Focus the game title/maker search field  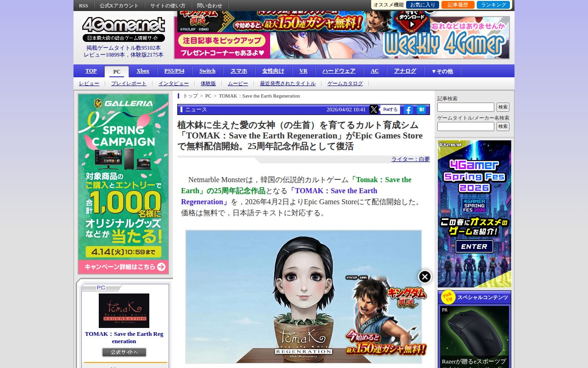466,126
